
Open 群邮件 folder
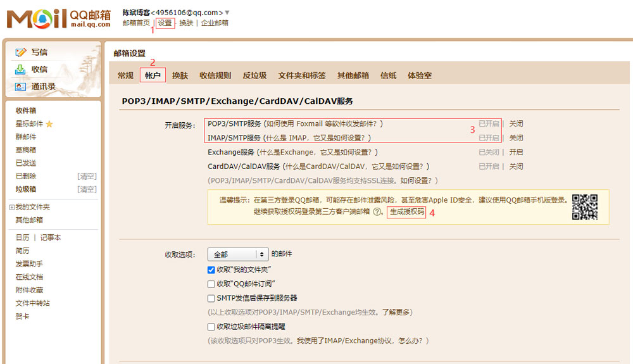[x=26, y=137]
